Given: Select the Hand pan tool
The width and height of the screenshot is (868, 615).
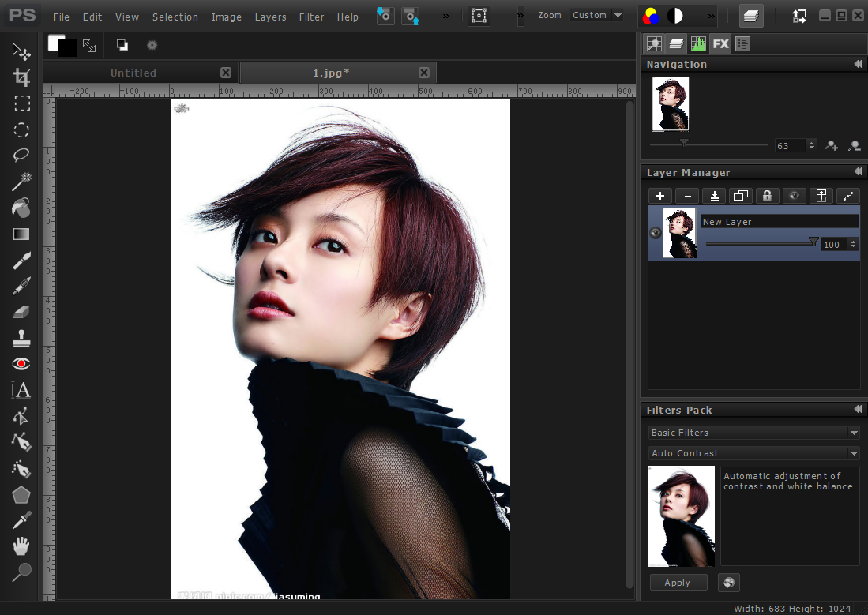Looking at the screenshot, I should coord(21,546).
